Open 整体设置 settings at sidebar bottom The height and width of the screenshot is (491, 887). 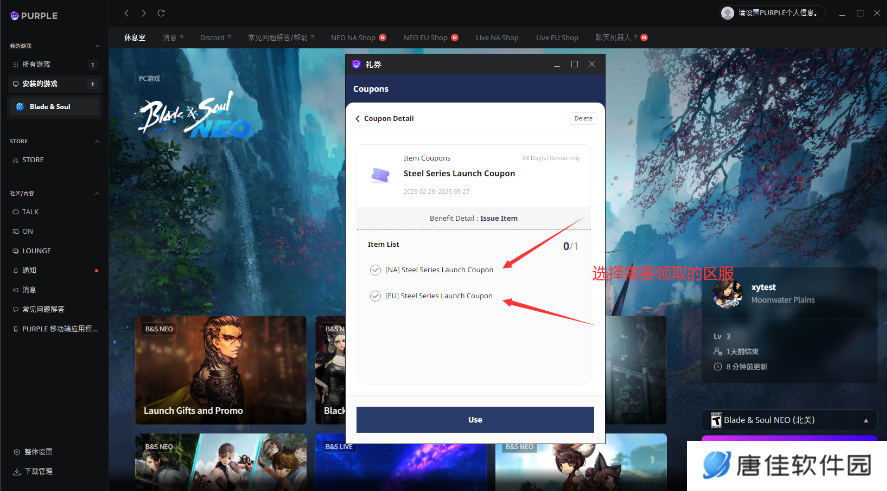click(33, 452)
